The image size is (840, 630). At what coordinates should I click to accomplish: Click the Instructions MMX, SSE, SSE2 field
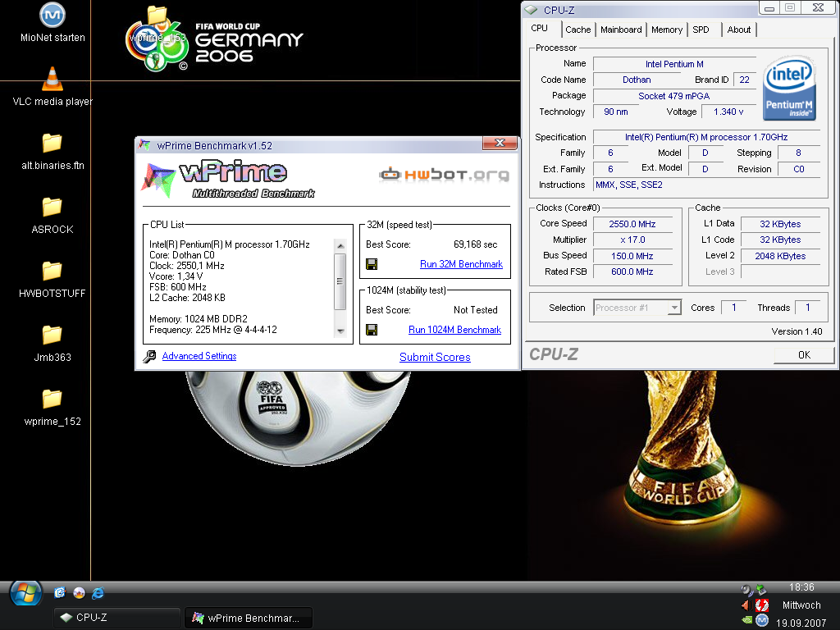[706, 185]
